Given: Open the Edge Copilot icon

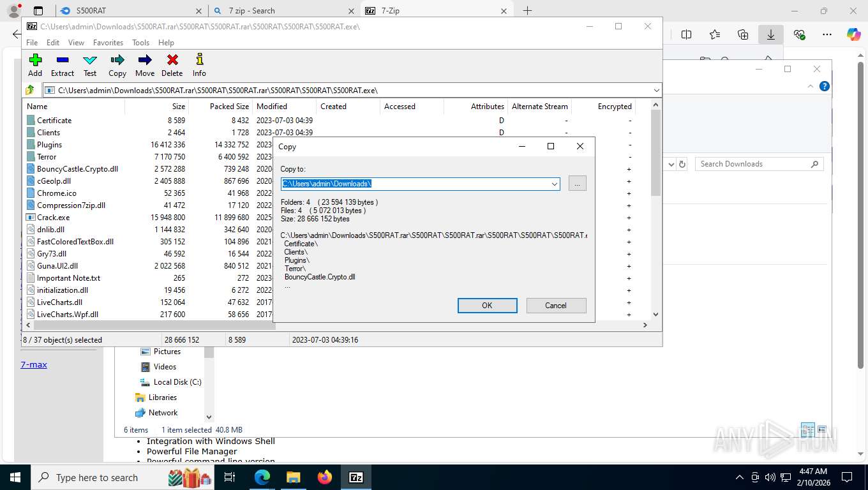Looking at the screenshot, I should 854,34.
